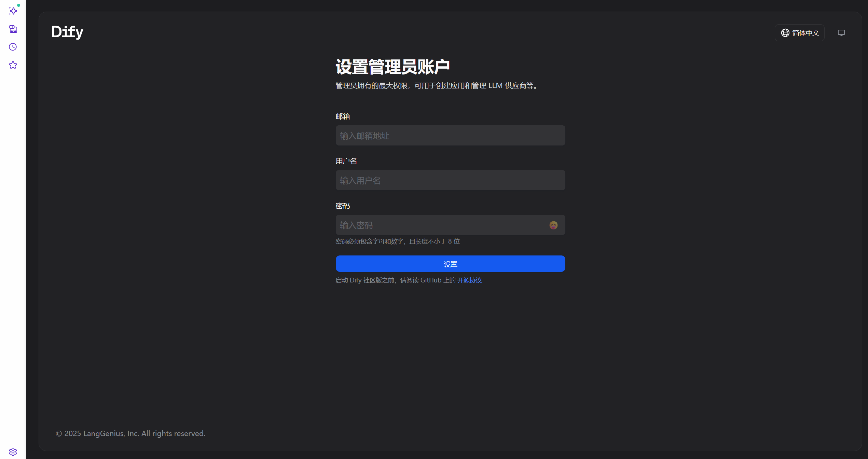Open the 简体中文 language dropdown
Screen dimensions: 868x459
805,33
